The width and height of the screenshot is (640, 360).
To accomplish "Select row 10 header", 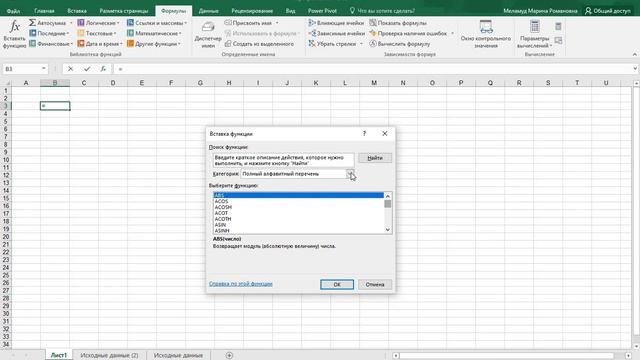I will [6, 160].
